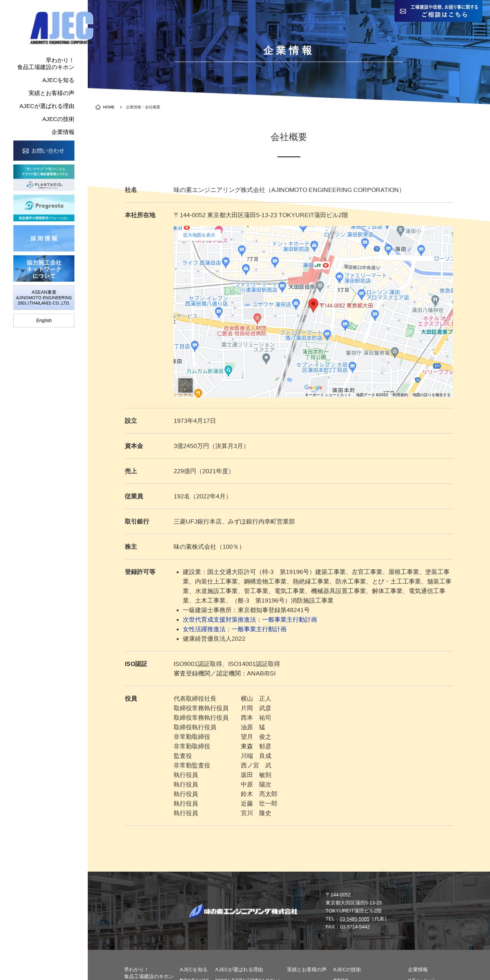Viewport: 490px width, 980px height.
Task: Click the ファミリーマート 蒲田駅前店 marker
Action: click(339, 277)
